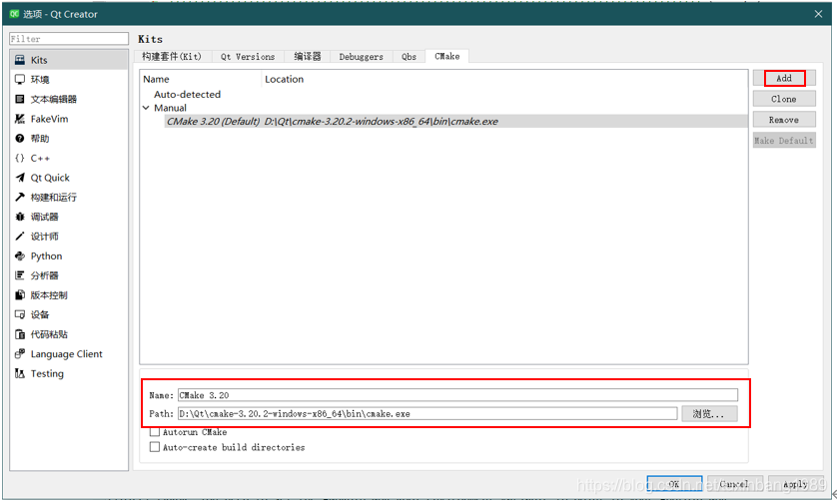Click the Apply button
This screenshot has width=837, height=504.
coord(795,484)
